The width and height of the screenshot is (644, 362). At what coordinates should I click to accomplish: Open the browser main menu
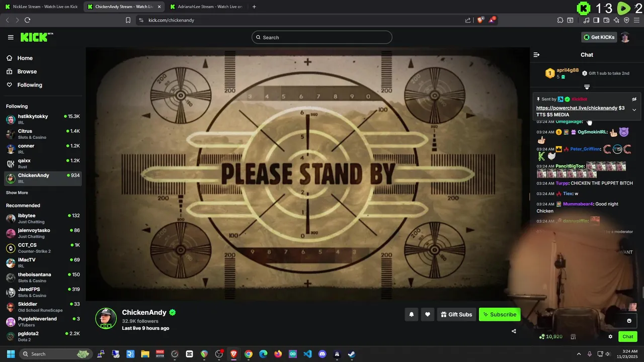click(637, 20)
